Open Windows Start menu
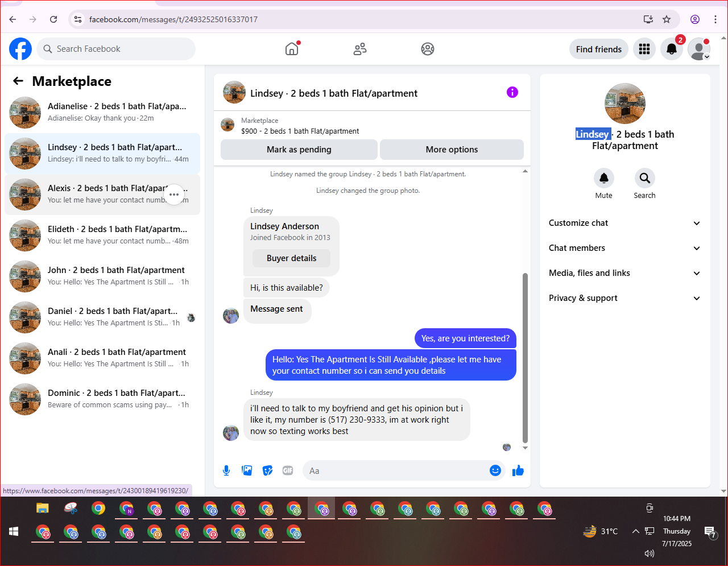This screenshot has width=728, height=566. tap(14, 531)
